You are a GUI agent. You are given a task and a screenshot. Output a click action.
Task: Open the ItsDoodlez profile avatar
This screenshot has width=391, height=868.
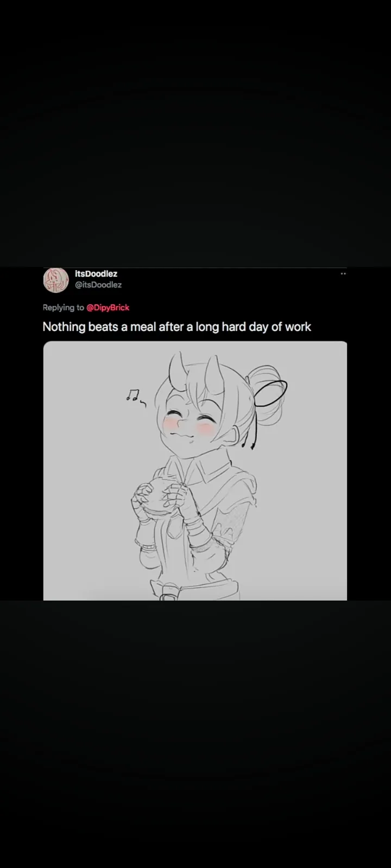click(55, 280)
